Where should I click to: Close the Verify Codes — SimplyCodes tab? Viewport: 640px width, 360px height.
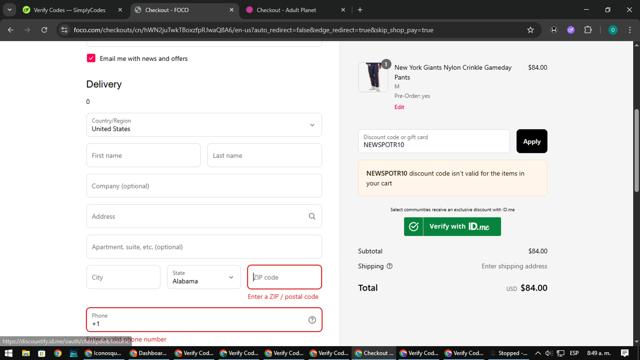[x=120, y=10]
